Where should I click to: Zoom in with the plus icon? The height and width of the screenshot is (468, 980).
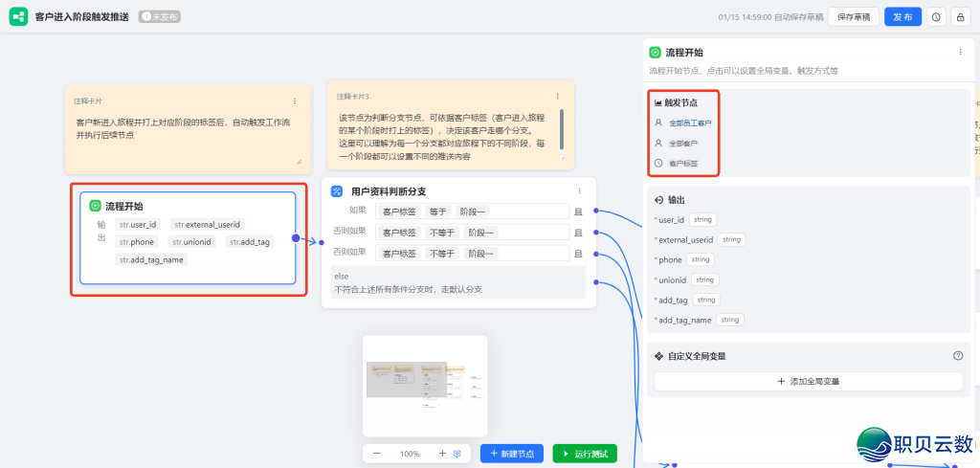tap(442, 454)
